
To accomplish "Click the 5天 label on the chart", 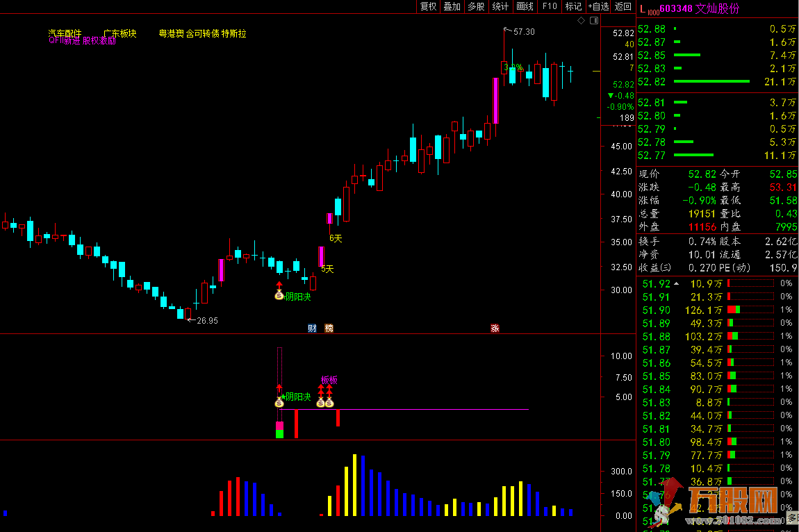I will (x=327, y=269).
